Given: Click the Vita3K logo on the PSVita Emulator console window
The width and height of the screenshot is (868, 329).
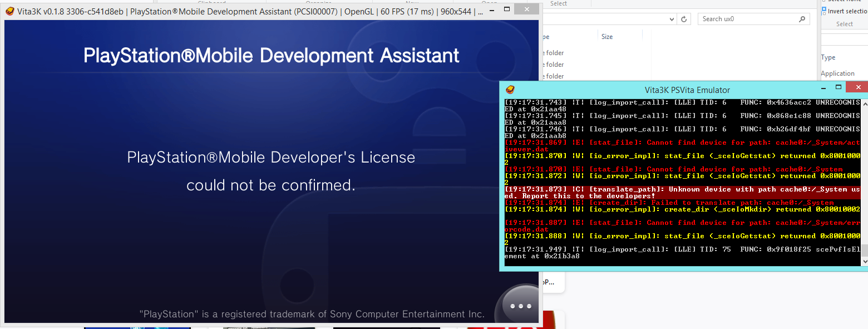Looking at the screenshot, I should (510, 89).
